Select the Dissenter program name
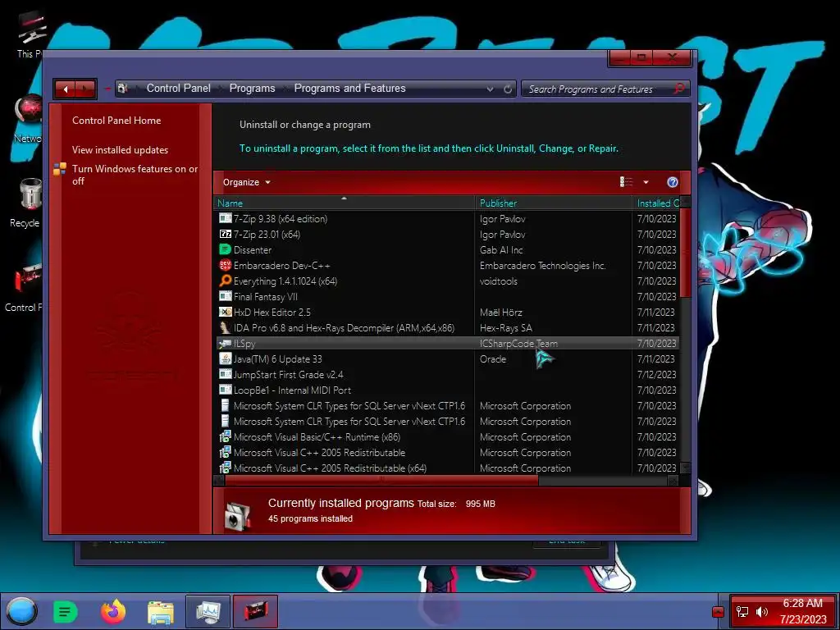This screenshot has width=840, height=630. [x=253, y=249]
